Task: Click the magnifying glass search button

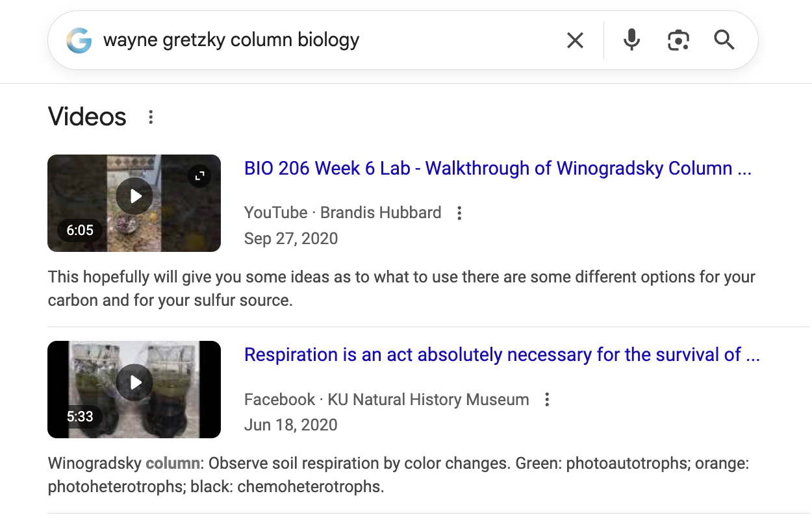Action: pos(724,41)
